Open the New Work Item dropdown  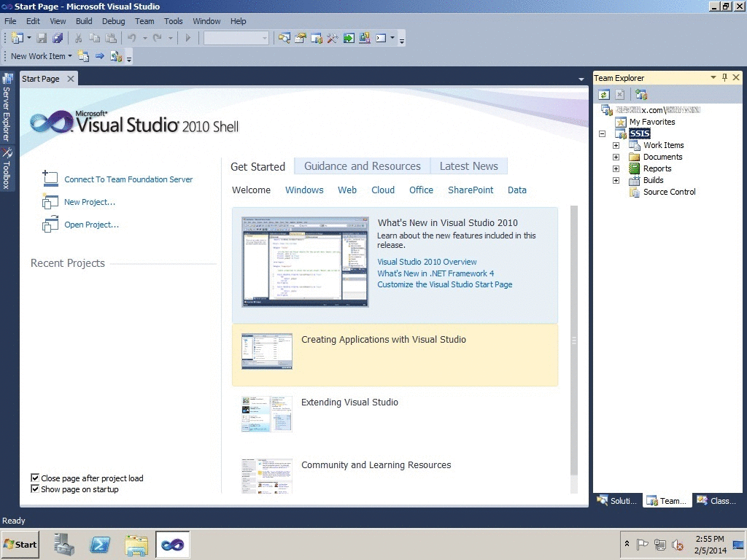42,56
